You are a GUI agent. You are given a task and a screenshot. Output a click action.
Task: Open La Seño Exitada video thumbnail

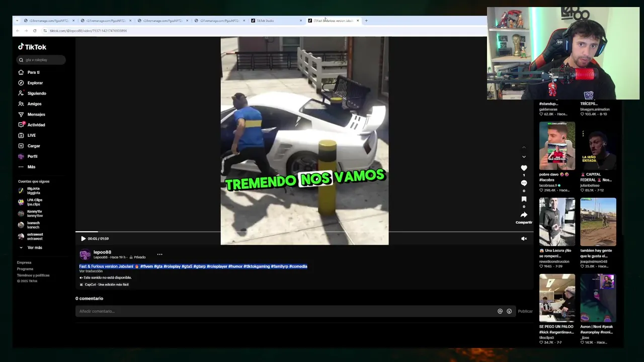pos(598,146)
